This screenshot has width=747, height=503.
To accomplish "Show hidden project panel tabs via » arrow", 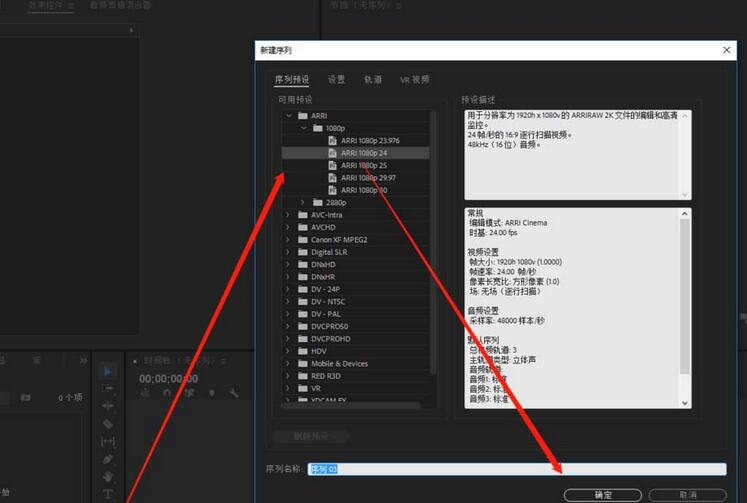I will pyautogui.click(x=83, y=361).
